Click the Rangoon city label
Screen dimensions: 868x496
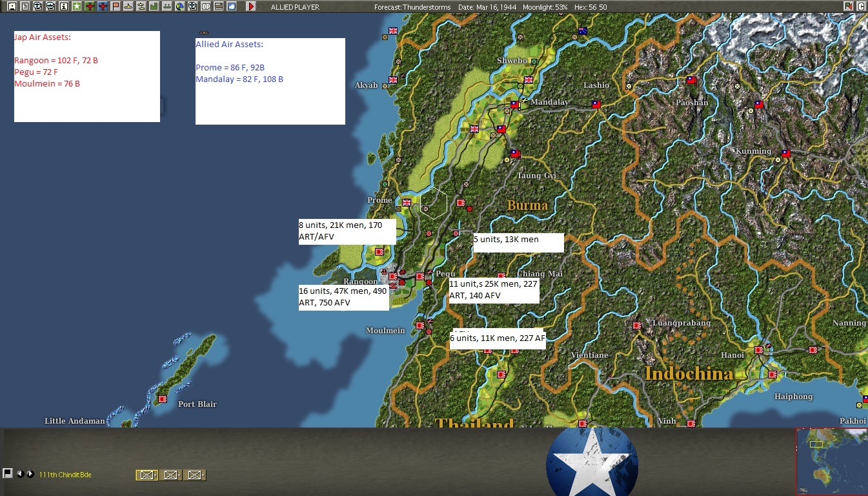[360, 282]
